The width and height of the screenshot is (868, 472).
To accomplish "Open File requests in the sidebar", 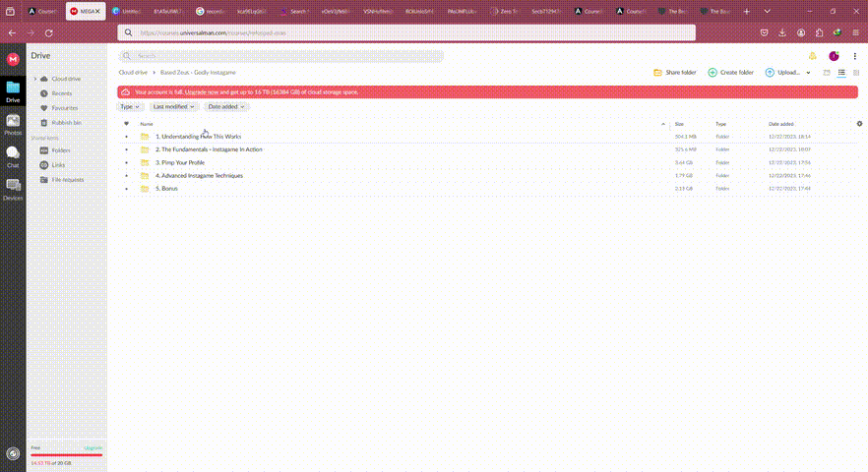I will [68, 180].
